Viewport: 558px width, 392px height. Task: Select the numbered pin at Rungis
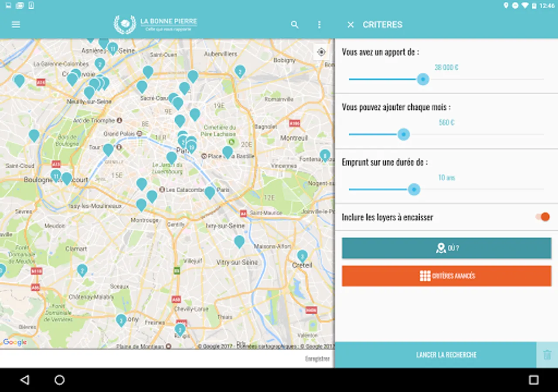[x=180, y=329]
